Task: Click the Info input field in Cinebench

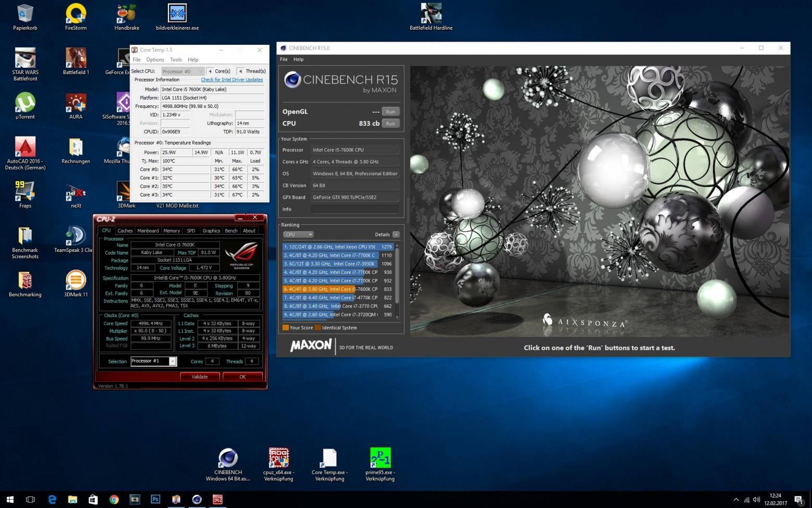Action: (x=355, y=209)
